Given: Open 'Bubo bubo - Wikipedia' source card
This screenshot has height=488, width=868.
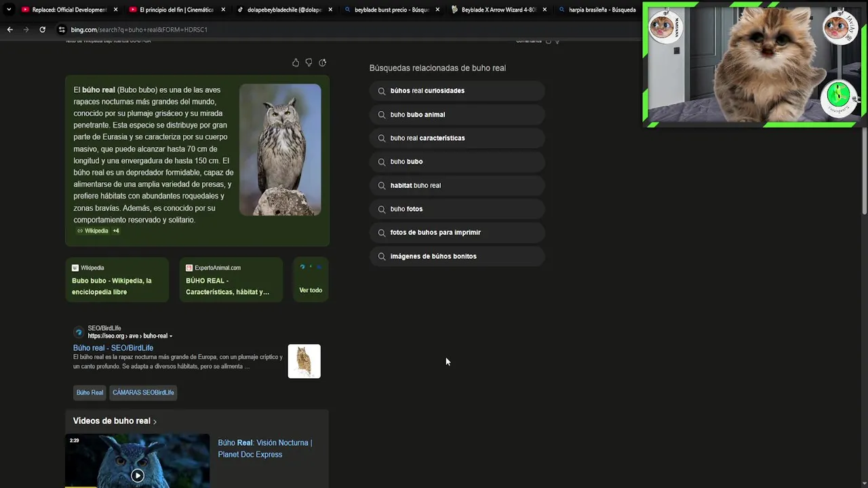Looking at the screenshot, I should [x=117, y=279].
